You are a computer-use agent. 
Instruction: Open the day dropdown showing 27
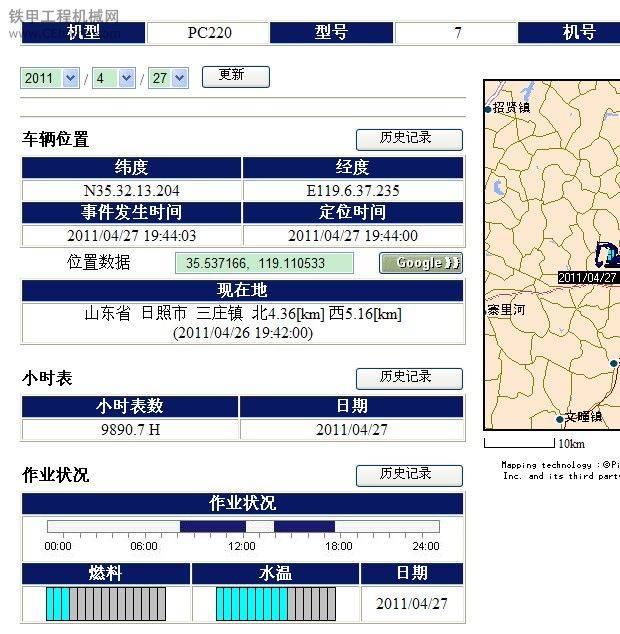168,78
